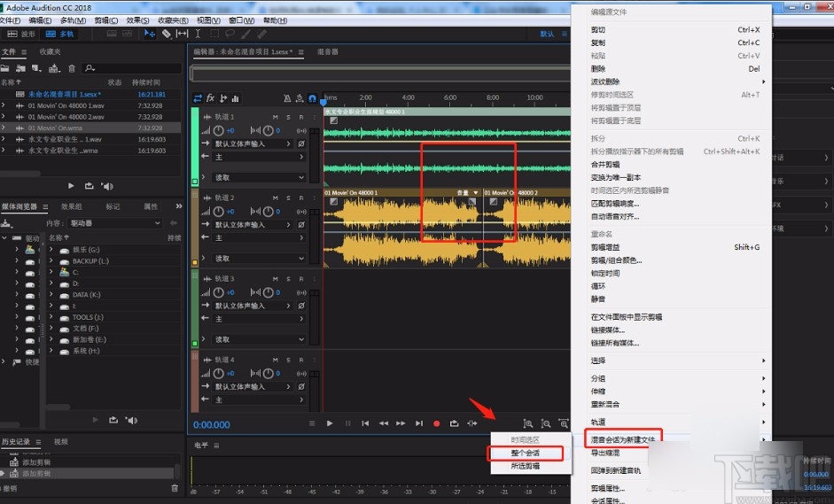This screenshot has width=834, height=504.
Task: Open Track 3 automation mode dropdown
Action: click(259, 339)
